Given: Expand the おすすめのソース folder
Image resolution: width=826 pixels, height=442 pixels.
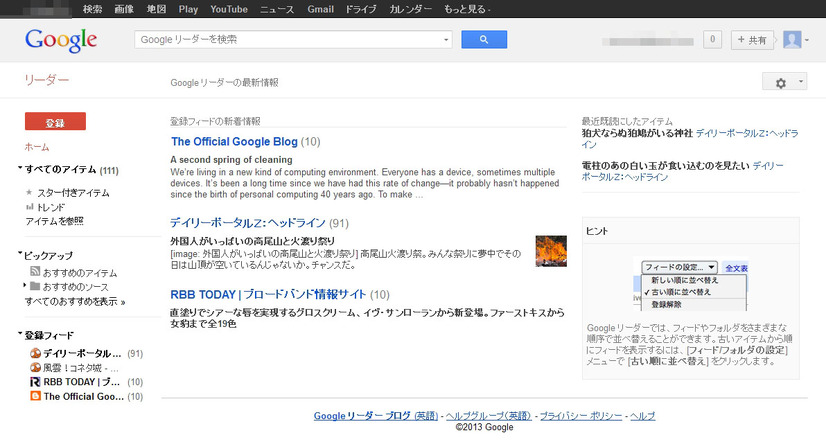Looking at the screenshot, I should (25, 285).
